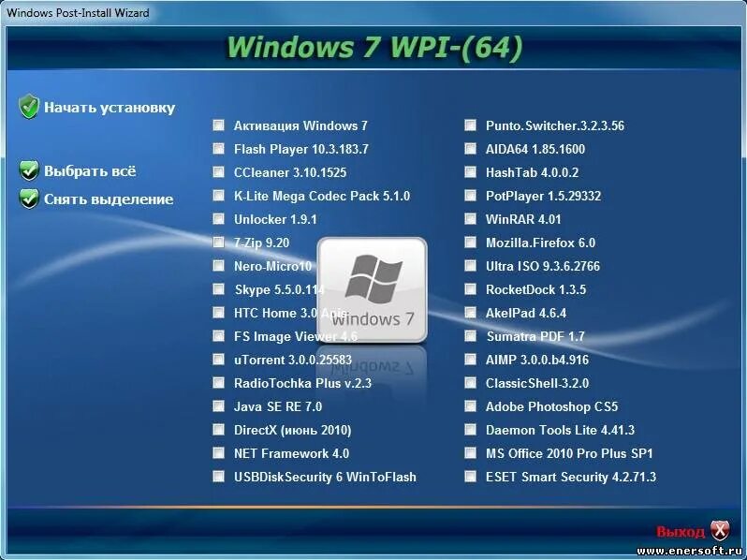The image size is (747, 560).
Task: Select MS Office 2010 Pro Plus checkbox
Action: [x=470, y=452]
